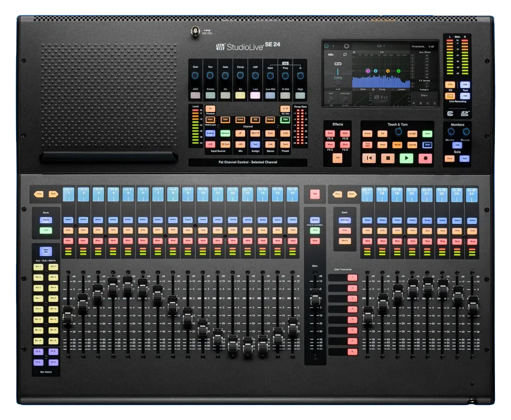The width and height of the screenshot is (511, 420).
Task: Select the Low Mid EQ band button
Action: [270, 95]
